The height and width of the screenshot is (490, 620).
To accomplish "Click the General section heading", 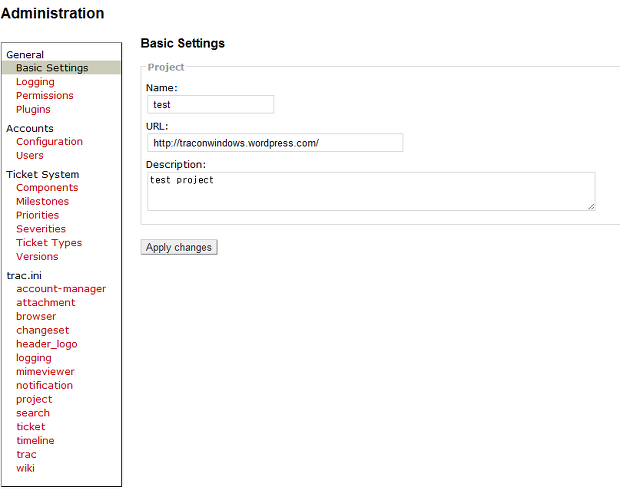I will [25, 55].
